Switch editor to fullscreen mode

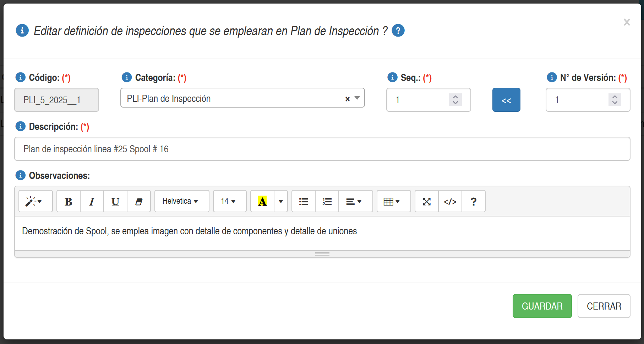[427, 201]
